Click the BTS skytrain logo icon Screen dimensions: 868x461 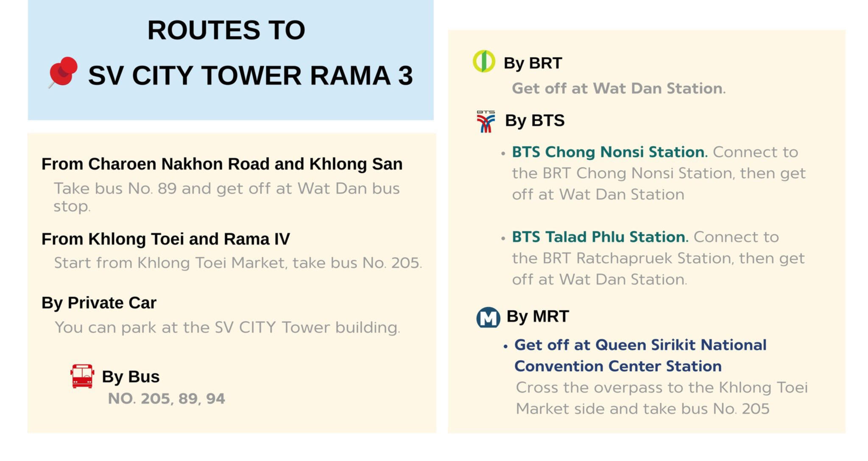486,121
